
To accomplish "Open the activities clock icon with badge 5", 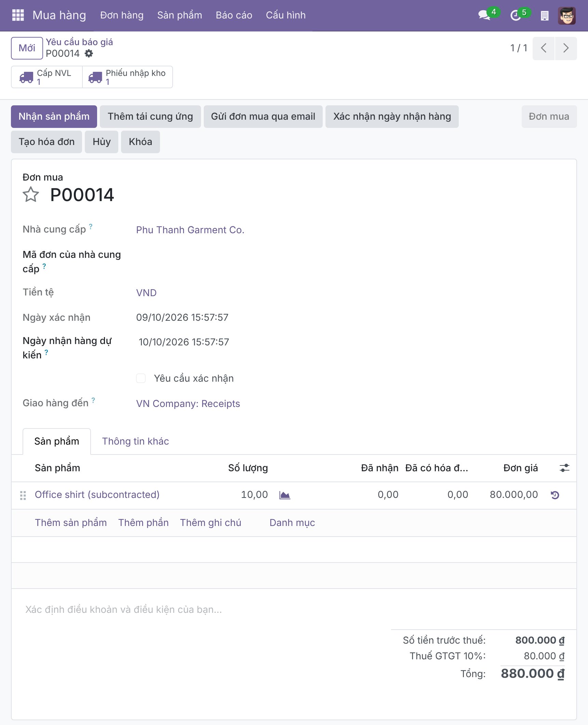I will click(516, 15).
